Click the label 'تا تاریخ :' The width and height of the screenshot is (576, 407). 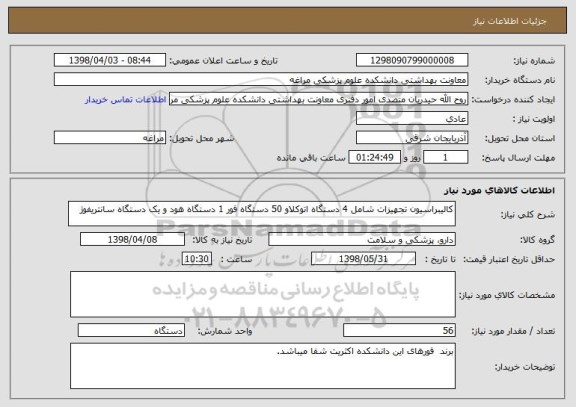440,259
